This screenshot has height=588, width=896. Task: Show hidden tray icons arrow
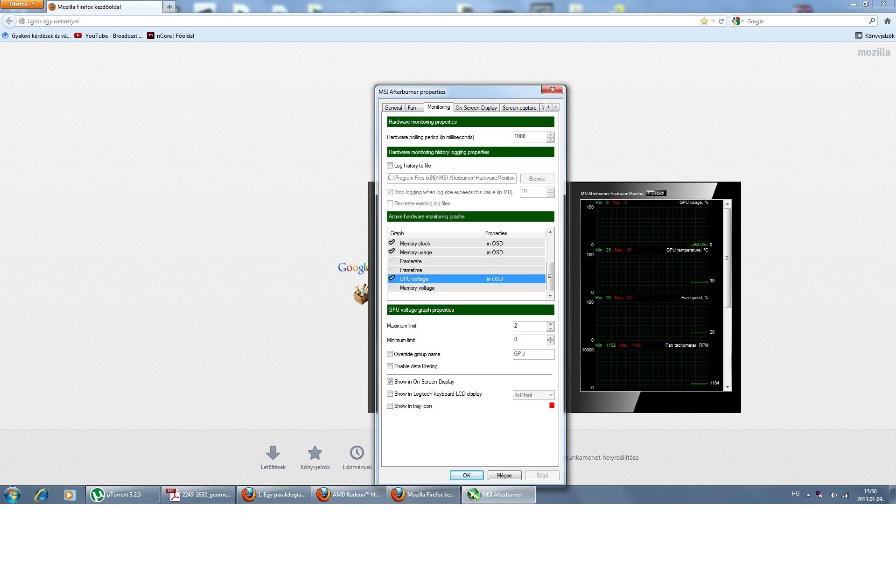808,495
